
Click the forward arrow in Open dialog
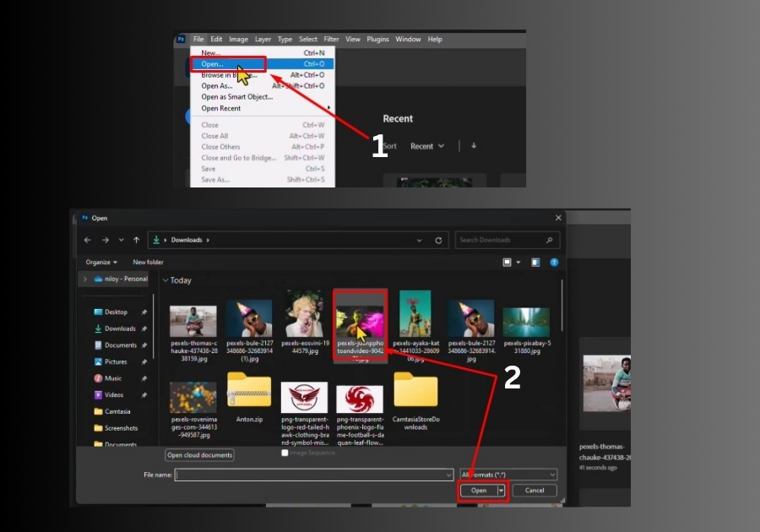tap(106, 240)
